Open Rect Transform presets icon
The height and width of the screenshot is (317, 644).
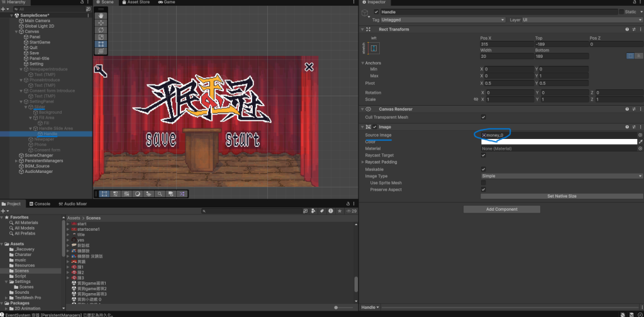point(634,30)
